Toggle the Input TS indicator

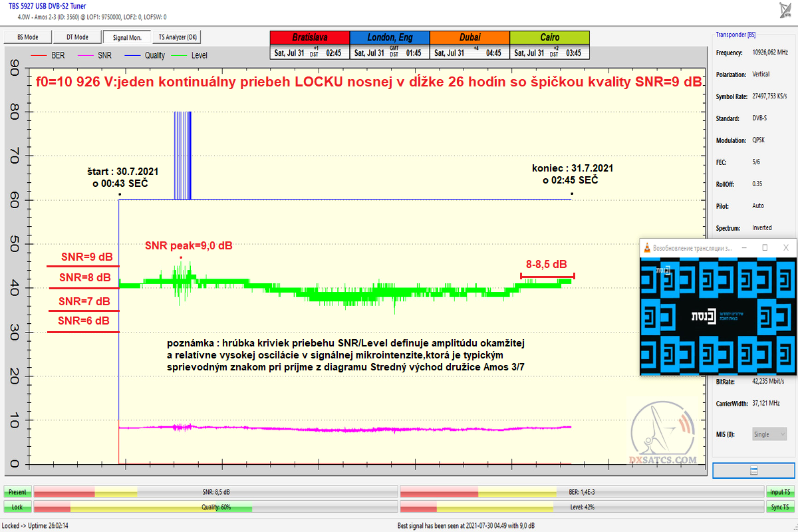coord(779,492)
